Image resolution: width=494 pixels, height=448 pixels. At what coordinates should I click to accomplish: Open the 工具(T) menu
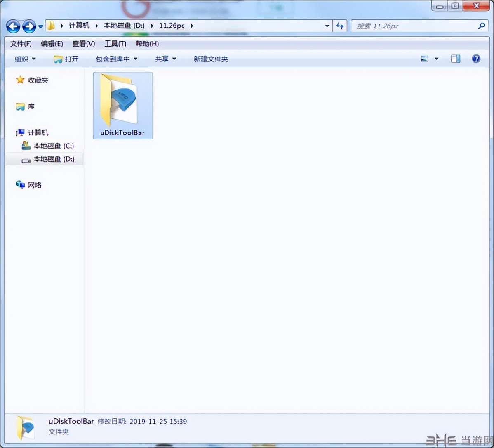coord(115,44)
